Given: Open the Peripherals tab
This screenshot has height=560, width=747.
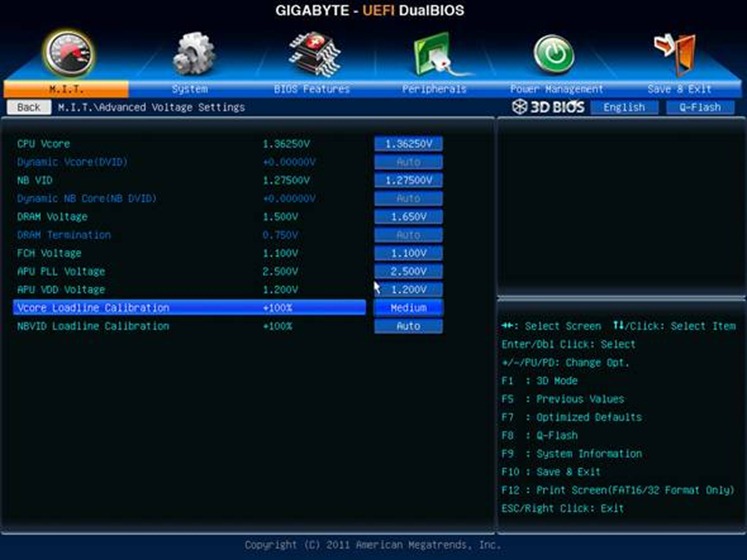Looking at the screenshot, I should coord(434,89).
